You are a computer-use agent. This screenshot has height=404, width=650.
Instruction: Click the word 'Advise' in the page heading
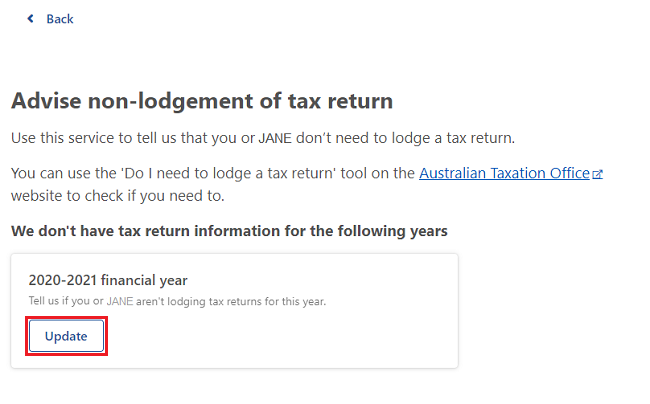tap(46, 101)
